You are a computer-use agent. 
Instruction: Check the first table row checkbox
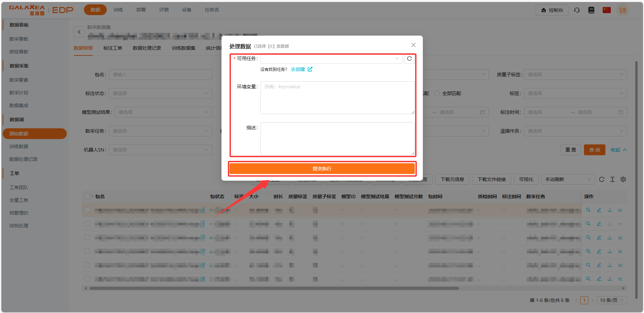click(x=87, y=210)
